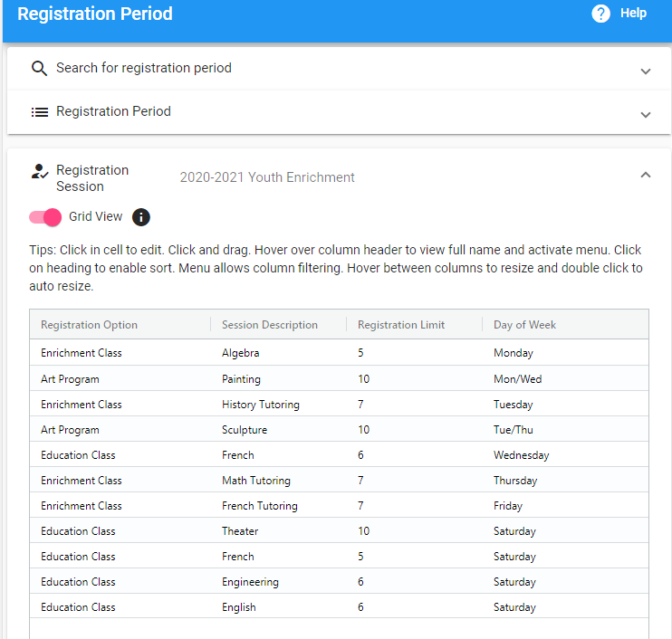Click the search magnifying glass icon
Image resolution: width=672 pixels, height=639 pixels.
(39, 69)
